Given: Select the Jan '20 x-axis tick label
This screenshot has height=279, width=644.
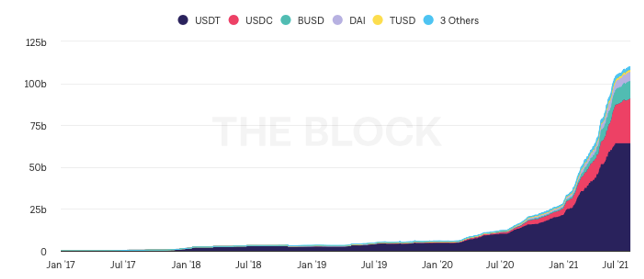Looking at the screenshot, I should click(437, 265).
